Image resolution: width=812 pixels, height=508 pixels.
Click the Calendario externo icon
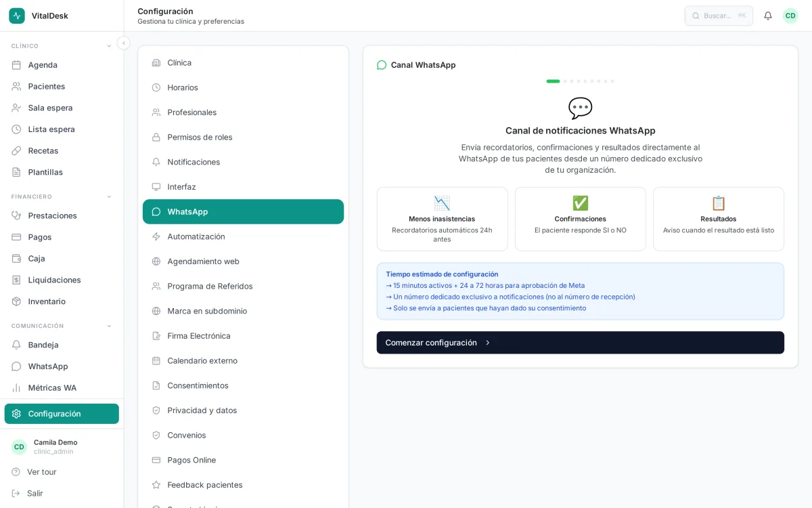156,360
